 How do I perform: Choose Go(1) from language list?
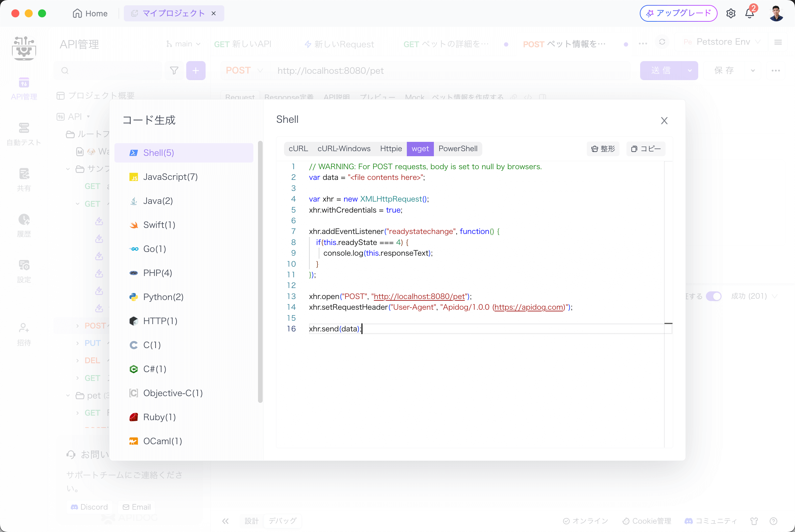coord(184,249)
